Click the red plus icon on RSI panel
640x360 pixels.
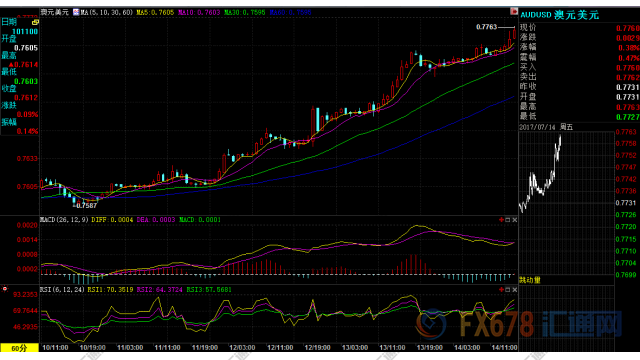(x=501, y=289)
